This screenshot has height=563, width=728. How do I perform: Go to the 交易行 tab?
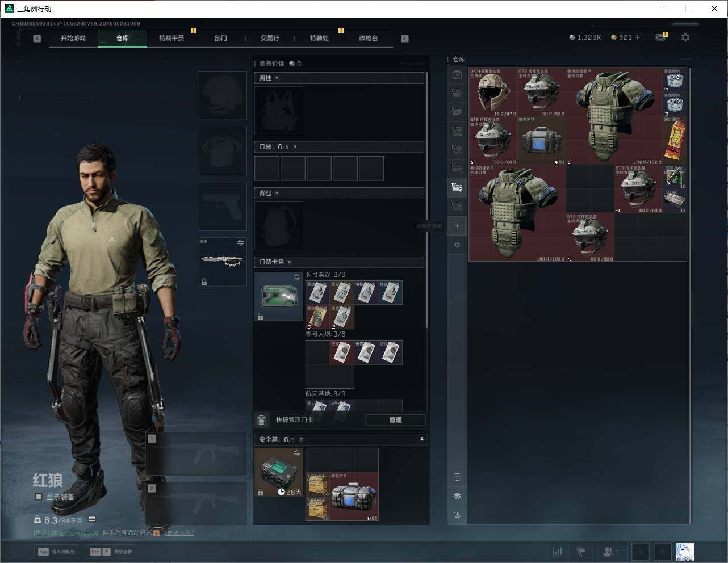click(x=270, y=38)
